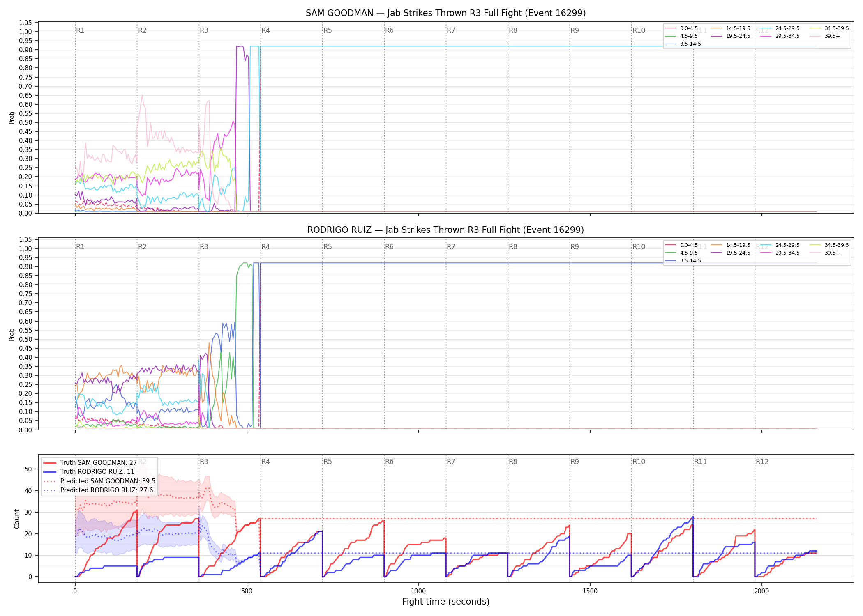Click the Rodrigo Ruiz chart title
Viewport: 863px width, 616px height.
tap(445, 230)
